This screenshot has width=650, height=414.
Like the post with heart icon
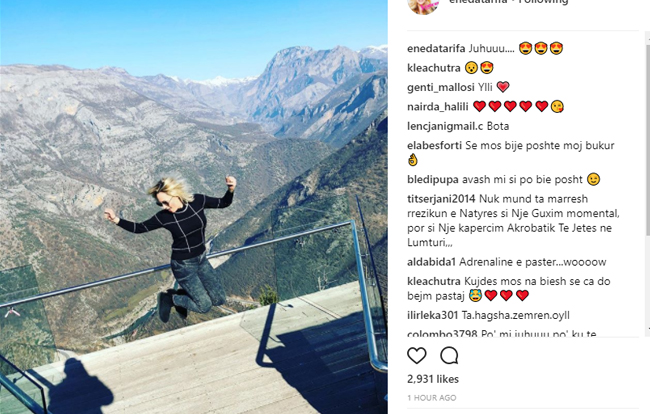(x=417, y=356)
